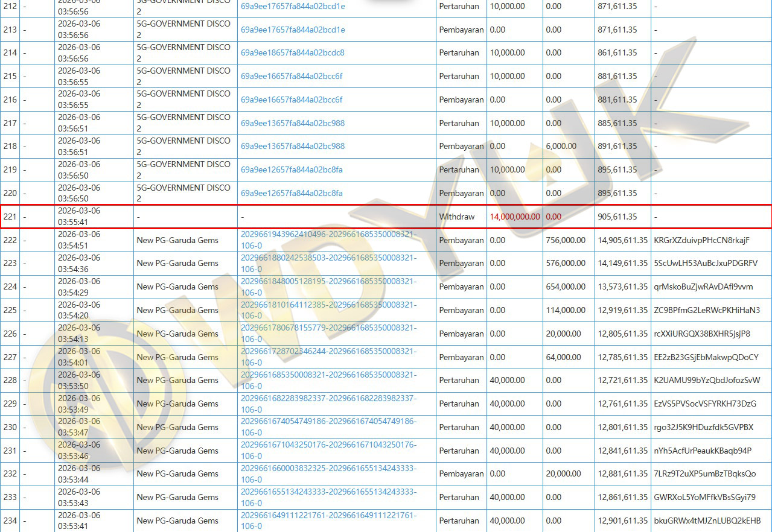The width and height of the screenshot is (772, 532).
Task: Open transaction link starting 2029661810164112385
Action: tap(328, 305)
